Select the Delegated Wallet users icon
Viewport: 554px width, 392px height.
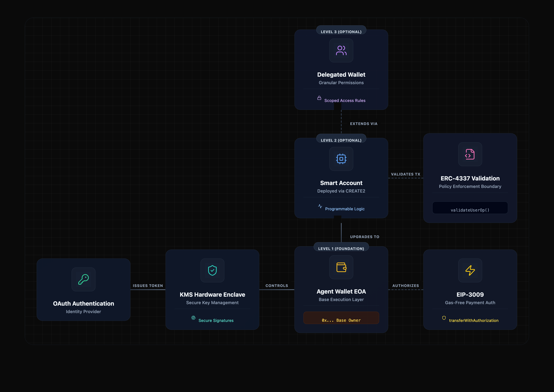341,50
